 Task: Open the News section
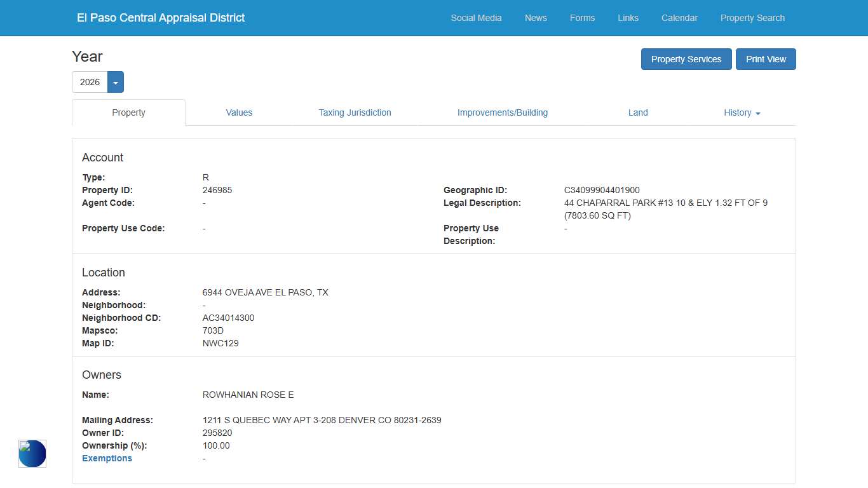535,18
